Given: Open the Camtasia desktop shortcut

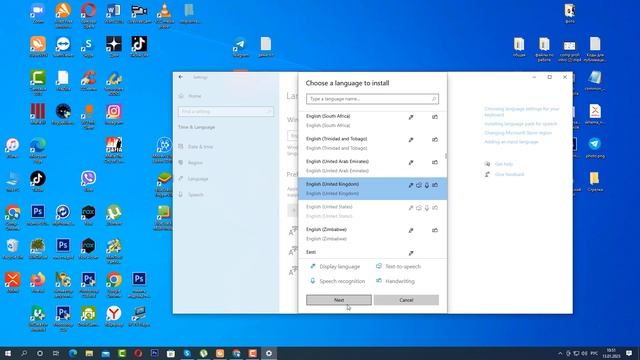Looking at the screenshot, I should point(38,82).
